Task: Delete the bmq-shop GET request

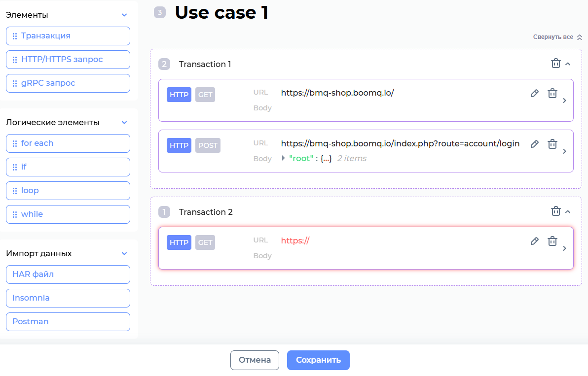Action: point(552,94)
